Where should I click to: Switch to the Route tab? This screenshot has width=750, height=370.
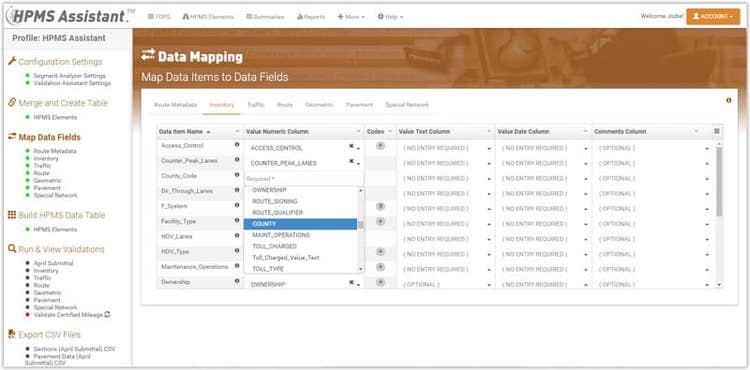coord(285,105)
